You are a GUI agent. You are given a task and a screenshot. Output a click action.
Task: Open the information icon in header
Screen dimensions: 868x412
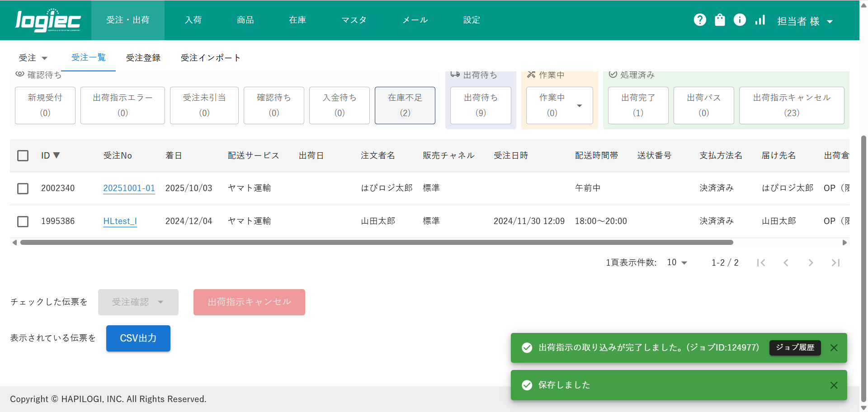pyautogui.click(x=740, y=20)
